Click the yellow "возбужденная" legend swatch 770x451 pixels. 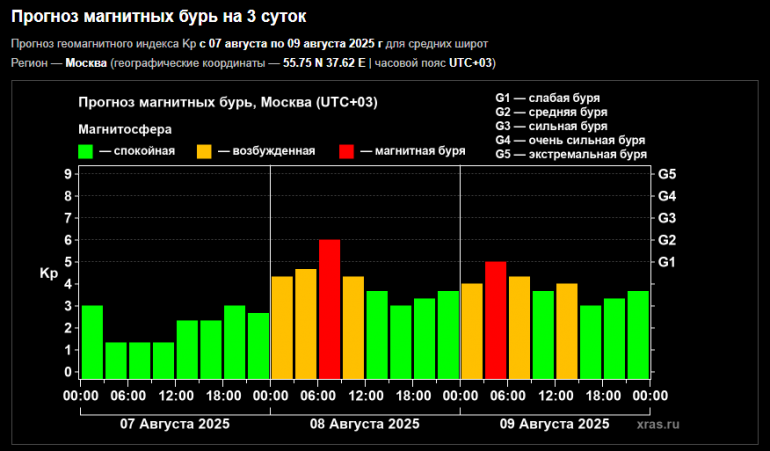(203, 151)
